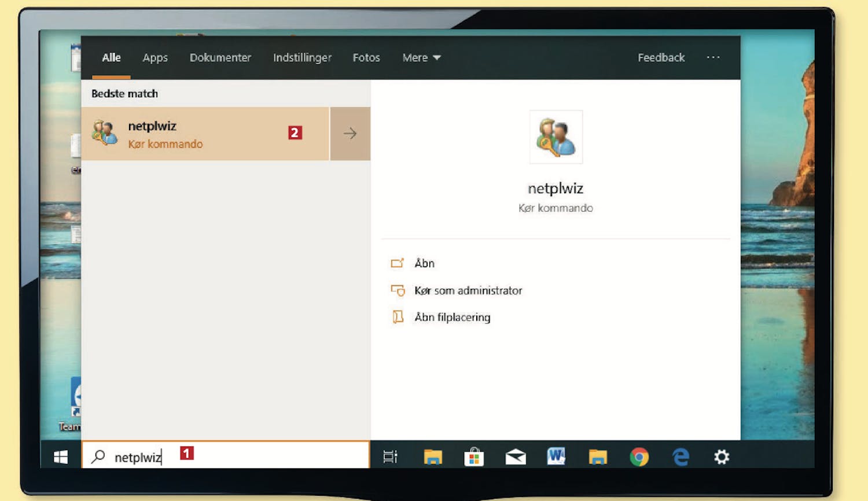The image size is (868, 501).
Task: Open Task View from the taskbar
Action: click(x=391, y=457)
